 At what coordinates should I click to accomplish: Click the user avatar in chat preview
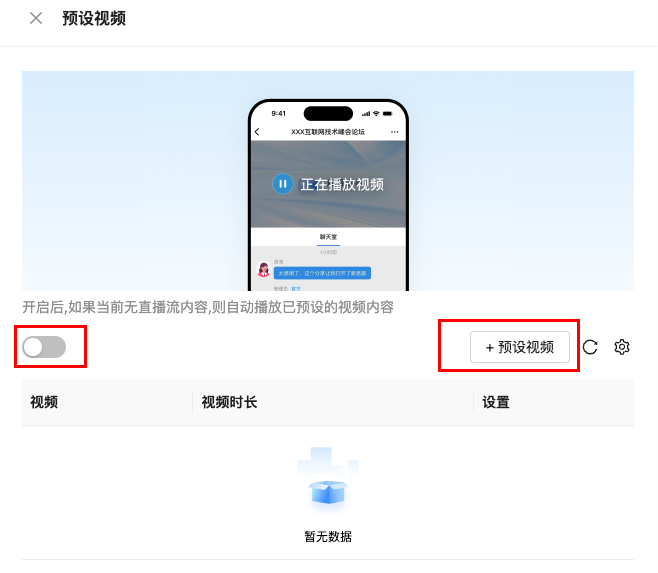pos(264,269)
